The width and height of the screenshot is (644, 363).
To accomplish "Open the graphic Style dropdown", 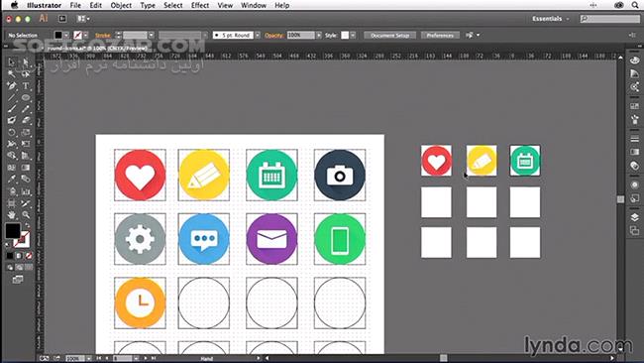I will 353,36.
